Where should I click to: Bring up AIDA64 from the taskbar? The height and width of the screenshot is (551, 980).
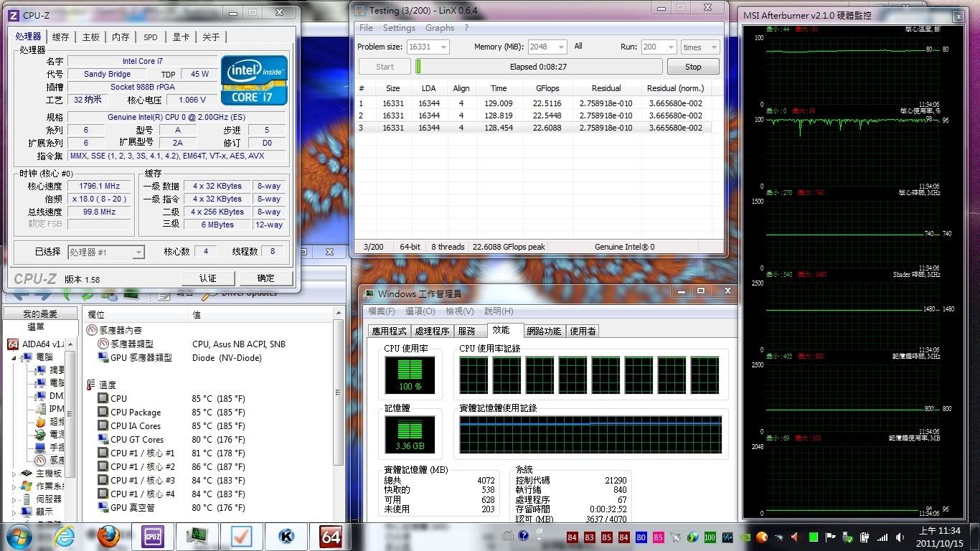[x=331, y=536]
